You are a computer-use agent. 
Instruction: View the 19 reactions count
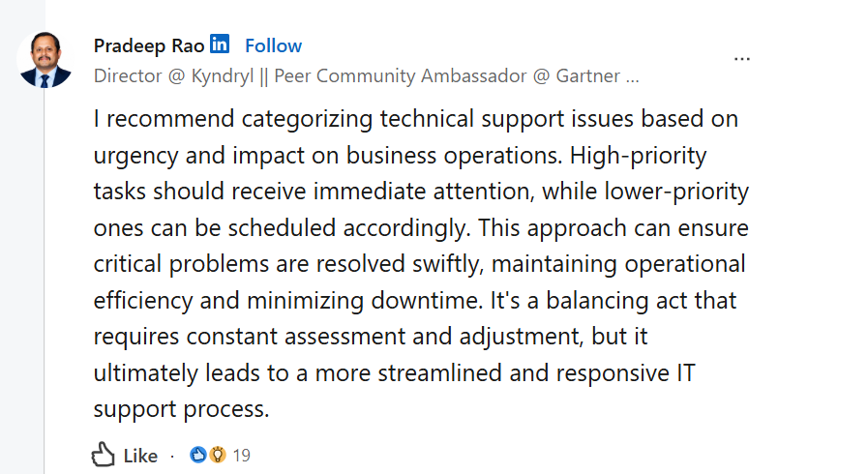click(x=241, y=456)
